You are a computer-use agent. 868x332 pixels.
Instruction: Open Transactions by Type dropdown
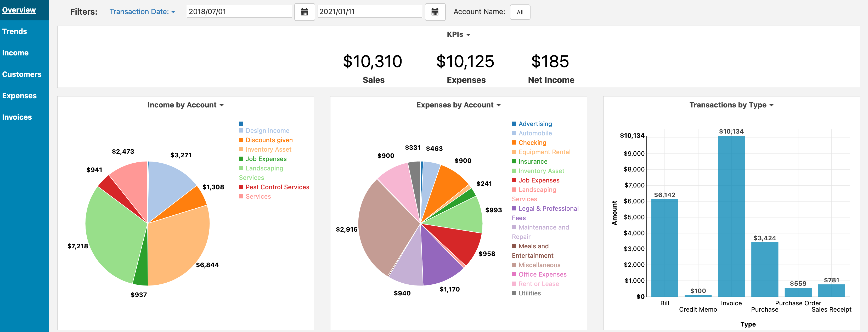tap(731, 105)
